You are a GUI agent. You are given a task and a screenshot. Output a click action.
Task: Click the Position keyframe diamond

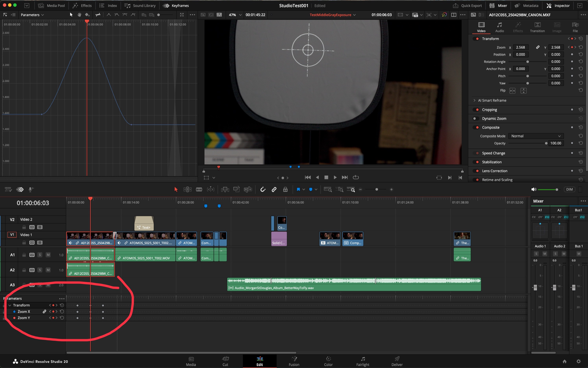[x=572, y=54]
